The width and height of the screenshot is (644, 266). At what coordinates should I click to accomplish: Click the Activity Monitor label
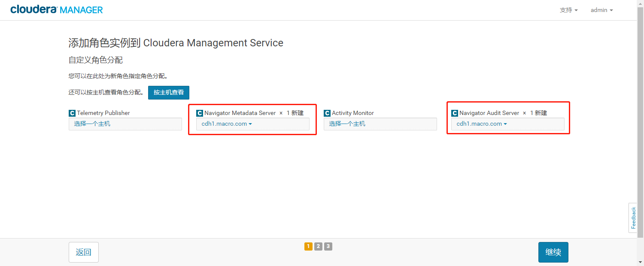(353, 113)
